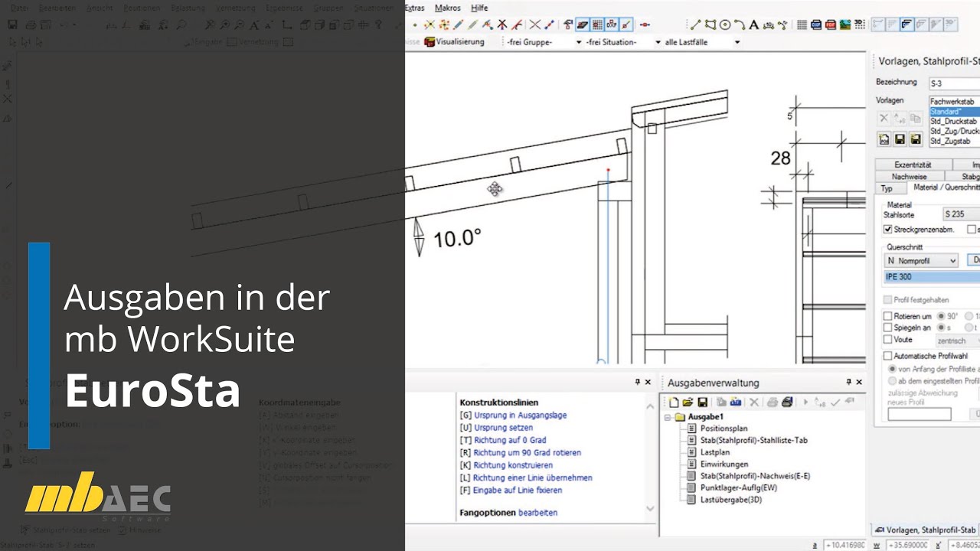Open the Extras menu

(x=413, y=8)
